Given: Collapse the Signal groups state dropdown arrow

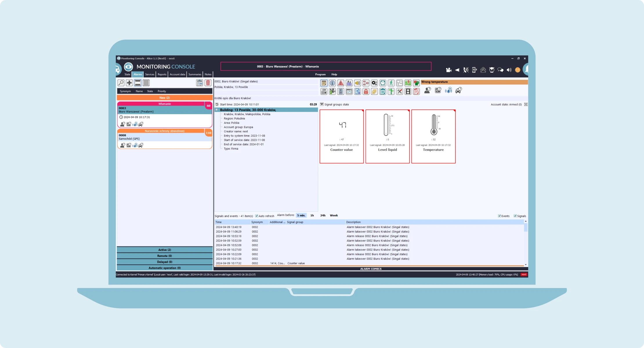Looking at the screenshot, I should click(x=321, y=104).
